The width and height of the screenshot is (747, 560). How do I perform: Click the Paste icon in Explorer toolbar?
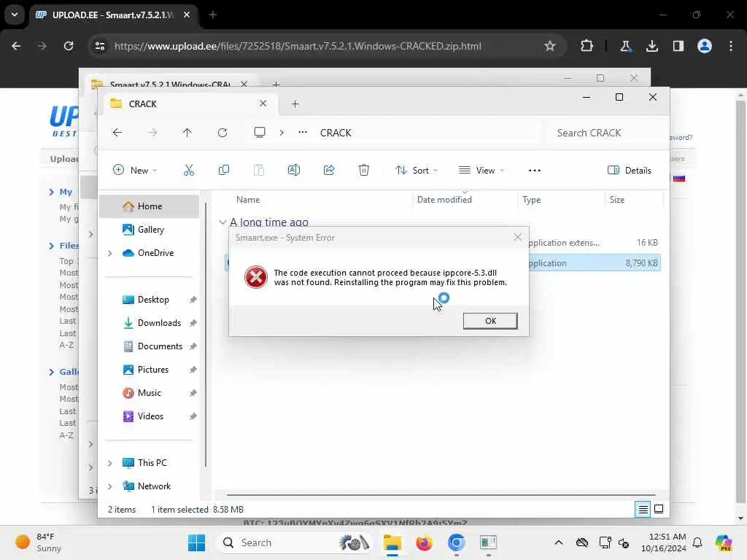(259, 170)
